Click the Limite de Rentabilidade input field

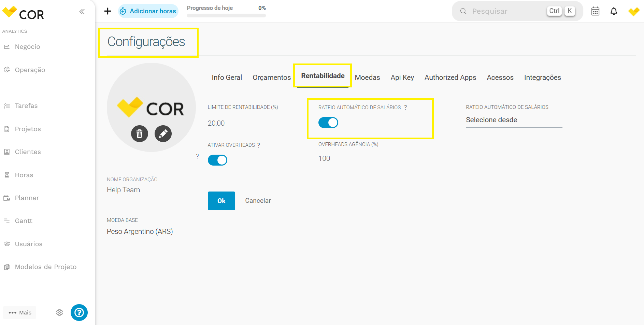click(247, 123)
